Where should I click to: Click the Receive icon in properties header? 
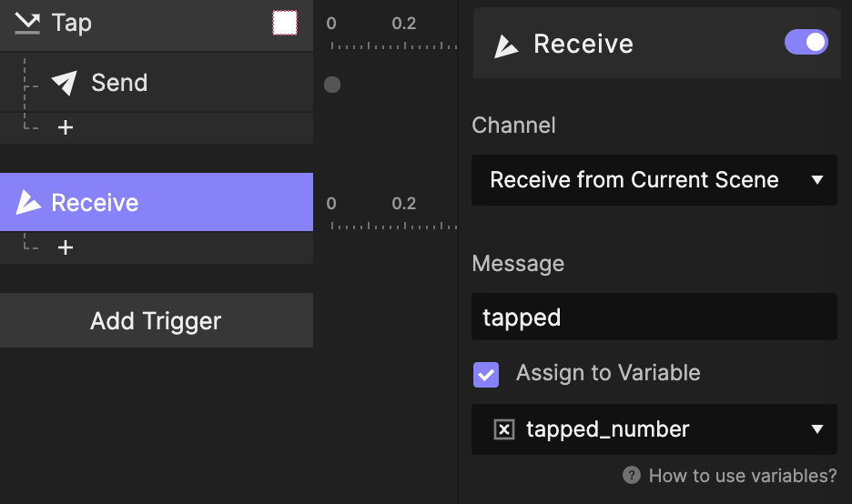[x=506, y=45]
